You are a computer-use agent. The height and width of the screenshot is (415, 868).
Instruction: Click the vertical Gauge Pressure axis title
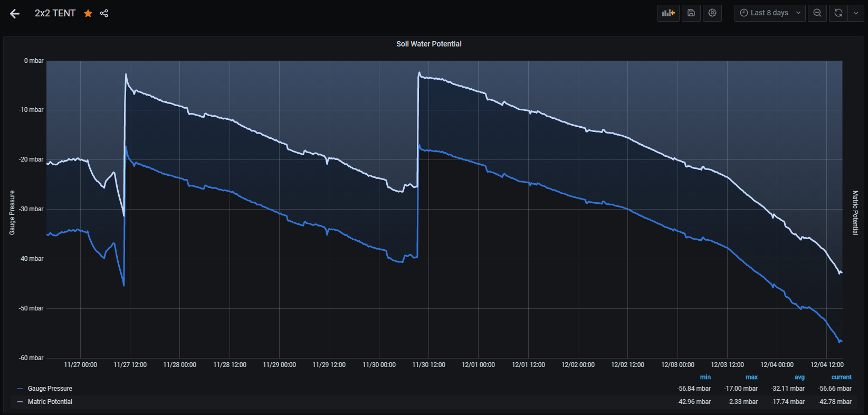[x=12, y=213]
